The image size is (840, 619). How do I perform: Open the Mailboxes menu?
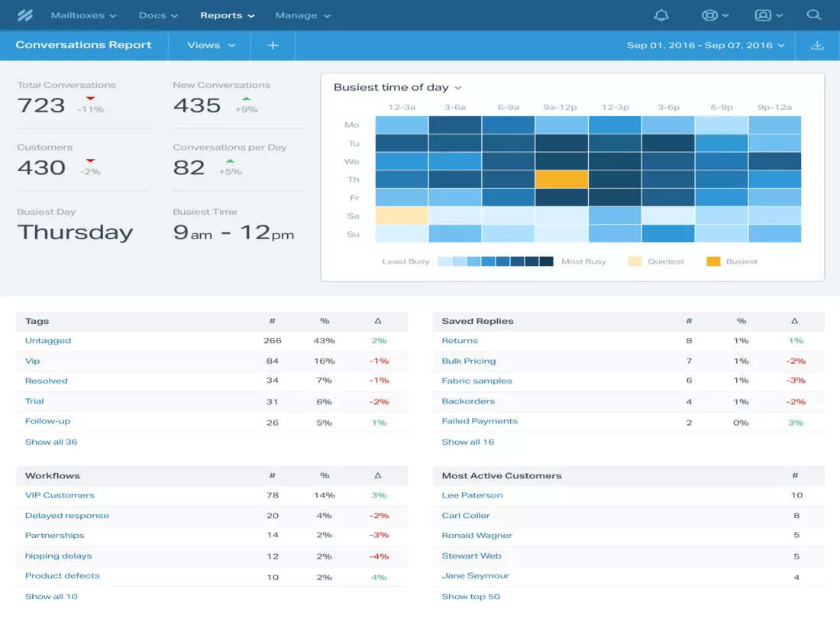point(83,15)
